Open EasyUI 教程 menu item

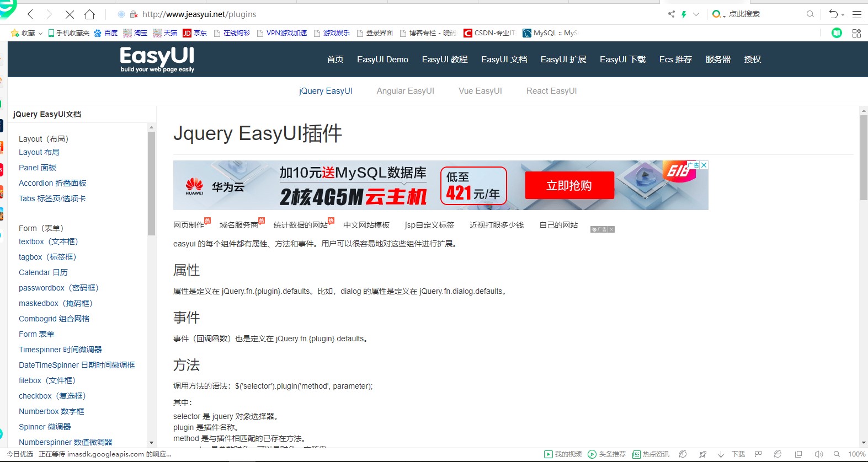pos(445,60)
